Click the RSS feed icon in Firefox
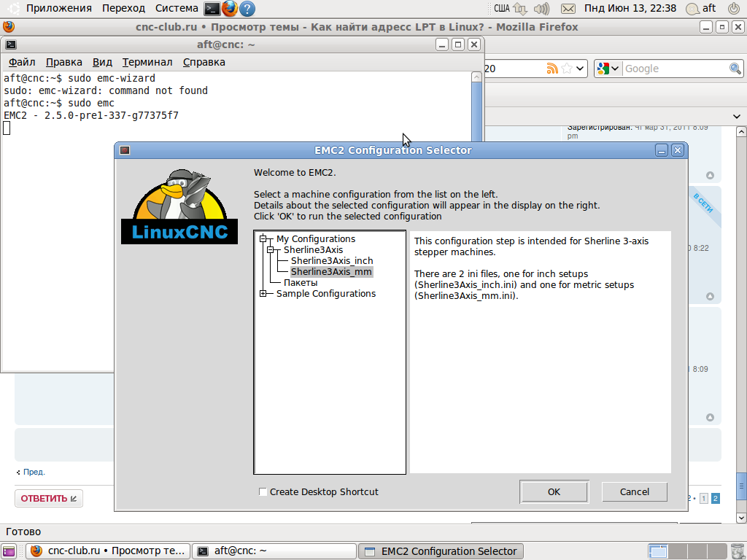Viewport: 747px width, 560px height. tap(552, 69)
